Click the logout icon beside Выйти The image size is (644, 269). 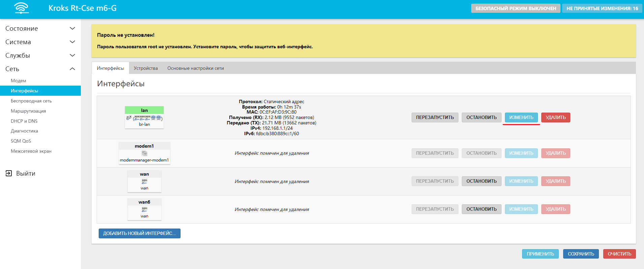[9, 173]
